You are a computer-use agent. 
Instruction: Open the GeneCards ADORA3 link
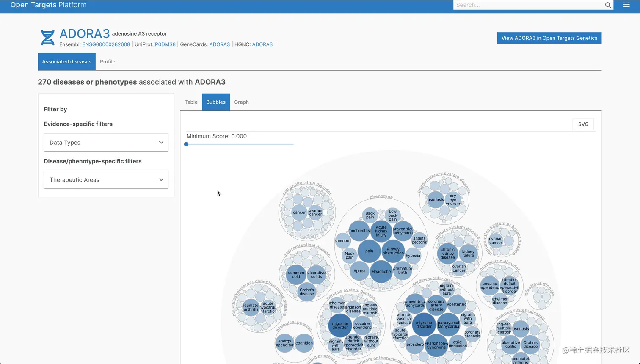(x=220, y=44)
